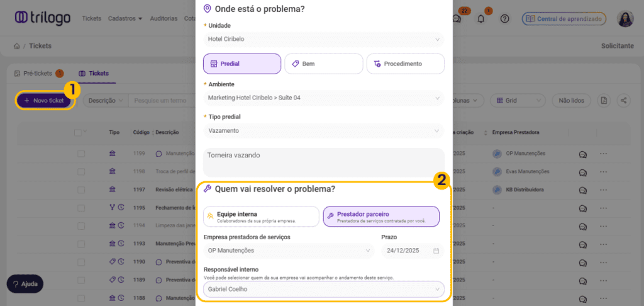Check the box for ticket 1199
644x306 pixels.
[81, 154]
